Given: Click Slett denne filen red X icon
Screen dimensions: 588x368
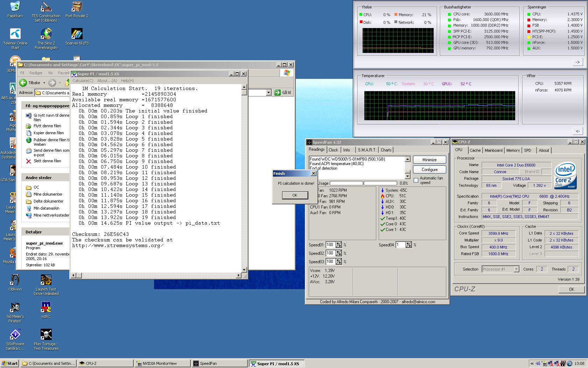Looking at the screenshot, I should pyautogui.click(x=29, y=161).
